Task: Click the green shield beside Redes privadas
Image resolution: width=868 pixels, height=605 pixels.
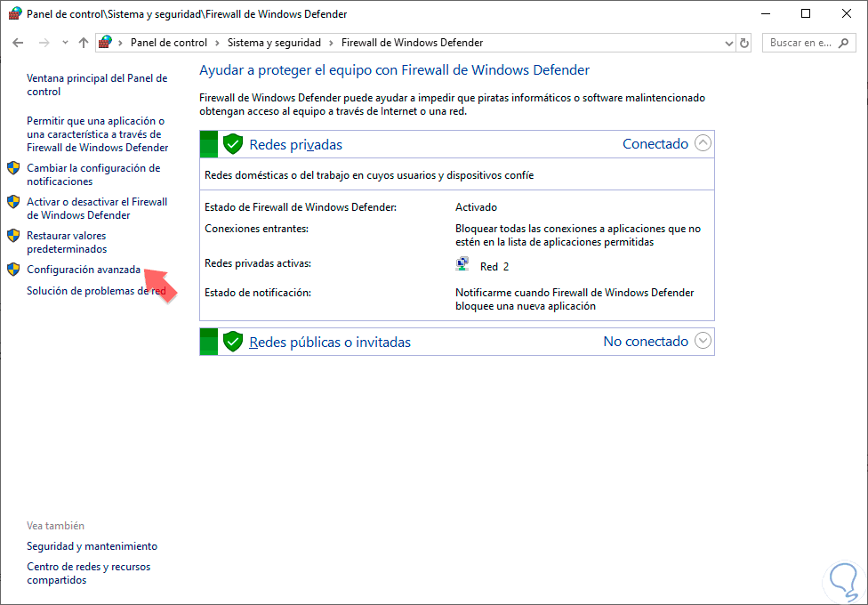Action: pyautogui.click(x=233, y=144)
